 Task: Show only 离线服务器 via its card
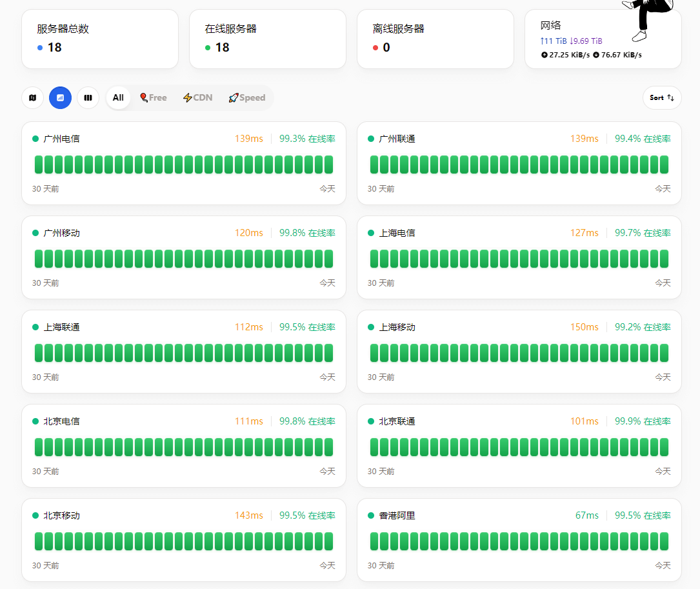(435, 39)
